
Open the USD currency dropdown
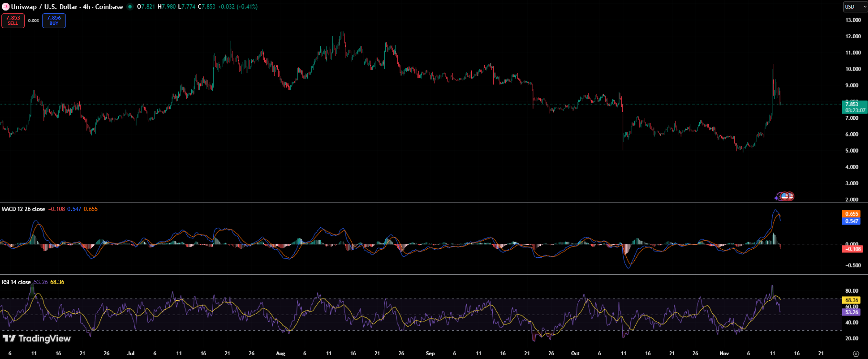(x=855, y=7)
